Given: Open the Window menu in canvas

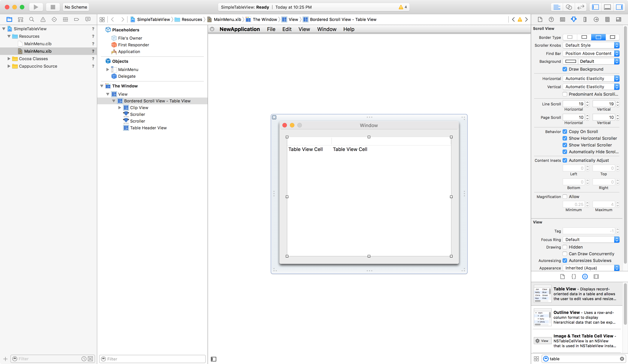Looking at the screenshot, I should coord(327,29).
